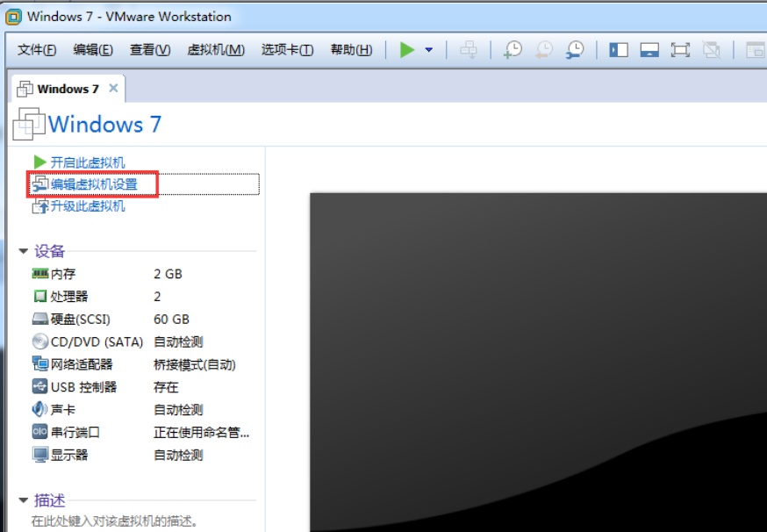
Task: Select the 处理器 device label
Action: pyautogui.click(x=69, y=297)
